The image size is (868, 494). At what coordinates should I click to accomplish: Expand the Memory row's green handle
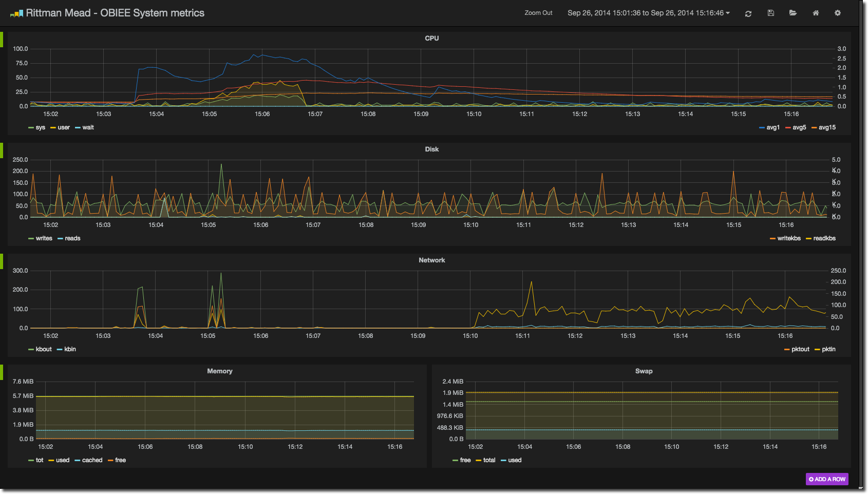tap(2, 372)
